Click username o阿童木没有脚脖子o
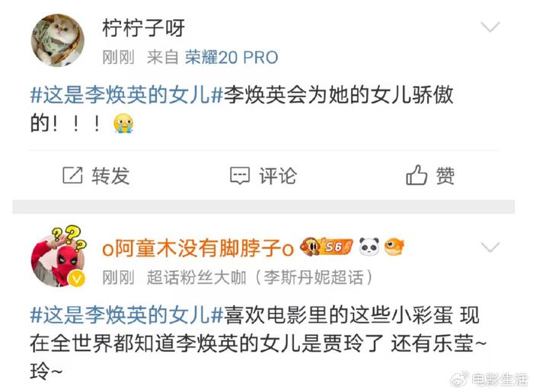The height and width of the screenshot is (392, 533). tap(198, 248)
